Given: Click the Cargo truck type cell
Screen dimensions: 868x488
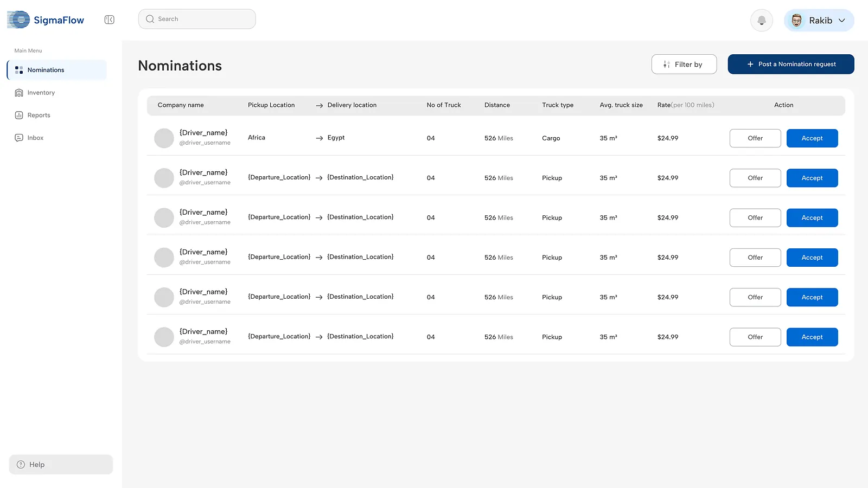Looking at the screenshot, I should [x=551, y=138].
